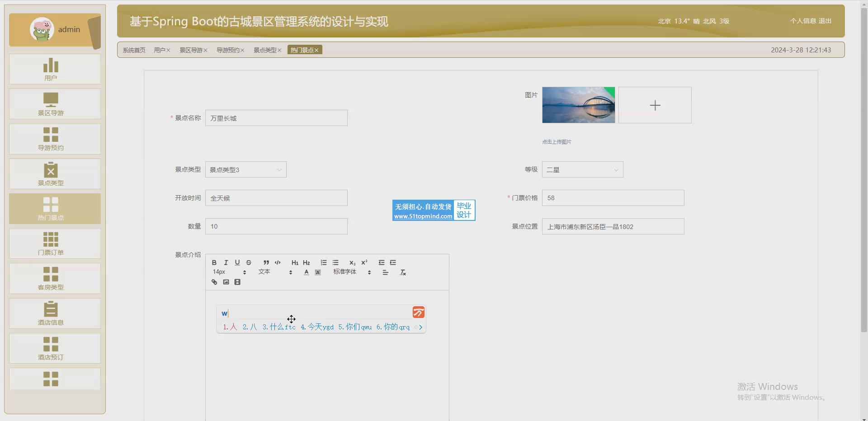Image resolution: width=868 pixels, height=421 pixels.
Task: Apply subscript formatting
Action: pyautogui.click(x=353, y=262)
